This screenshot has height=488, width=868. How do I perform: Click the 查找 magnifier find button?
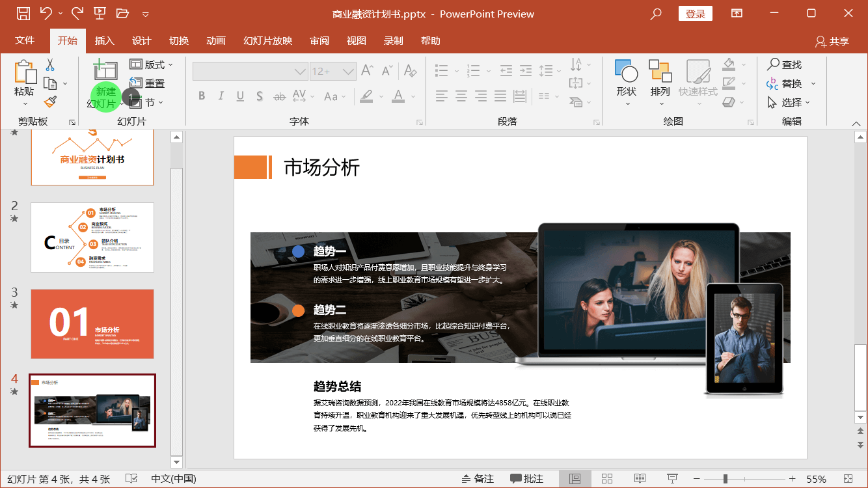tap(784, 64)
